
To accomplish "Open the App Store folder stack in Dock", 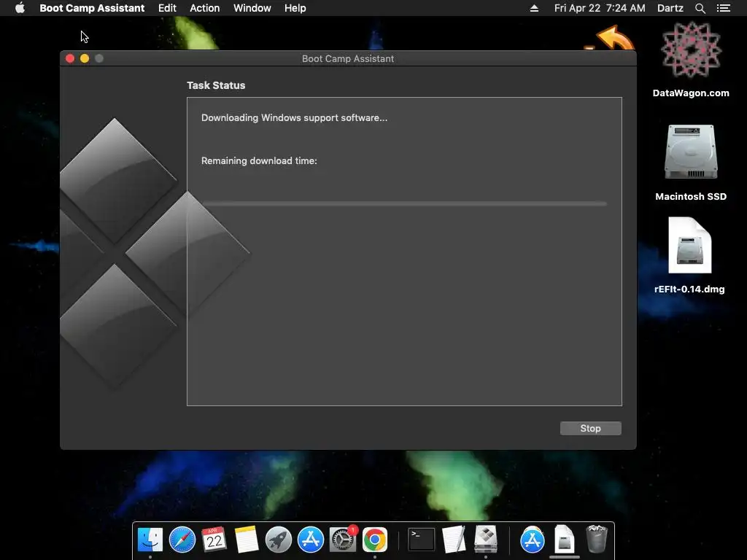I will pyautogui.click(x=532, y=540).
